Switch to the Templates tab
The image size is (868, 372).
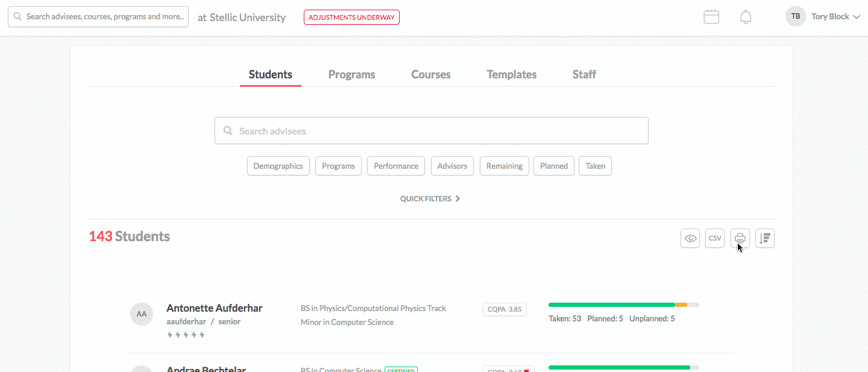(x=511, y=74)
